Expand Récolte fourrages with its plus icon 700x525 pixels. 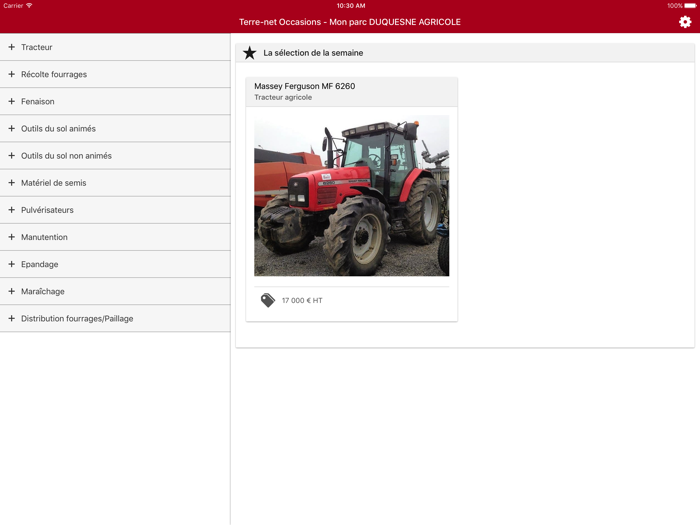12,74
